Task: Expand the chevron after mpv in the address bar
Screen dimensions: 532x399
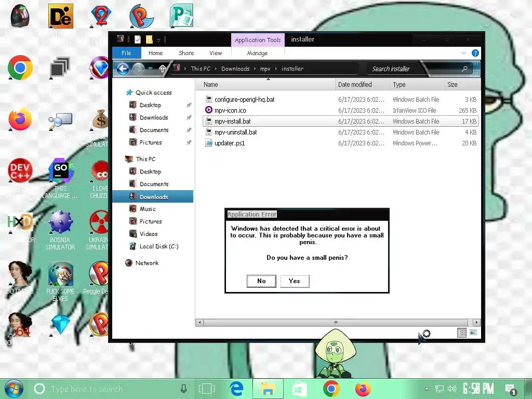Action: [x=276, y=69]
